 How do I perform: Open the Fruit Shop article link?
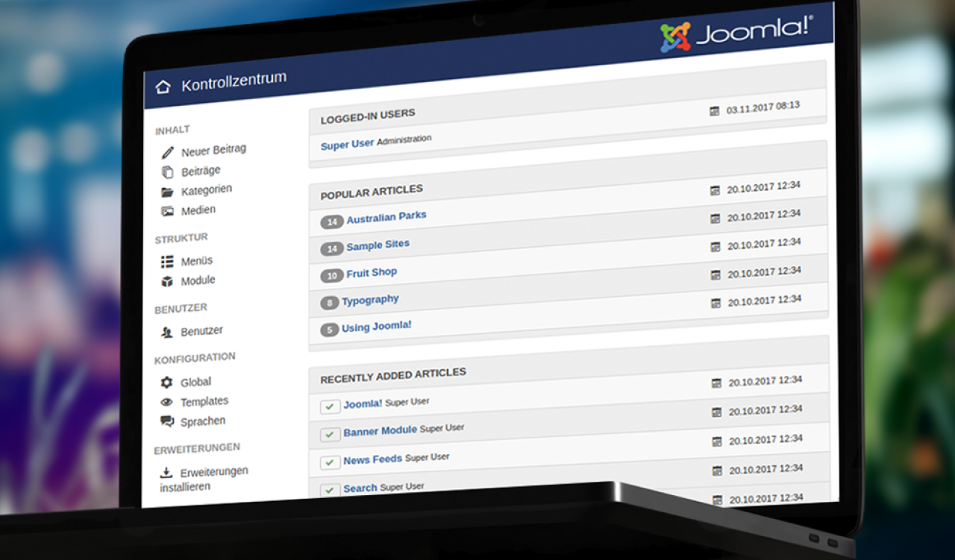[x=371, y=274]
